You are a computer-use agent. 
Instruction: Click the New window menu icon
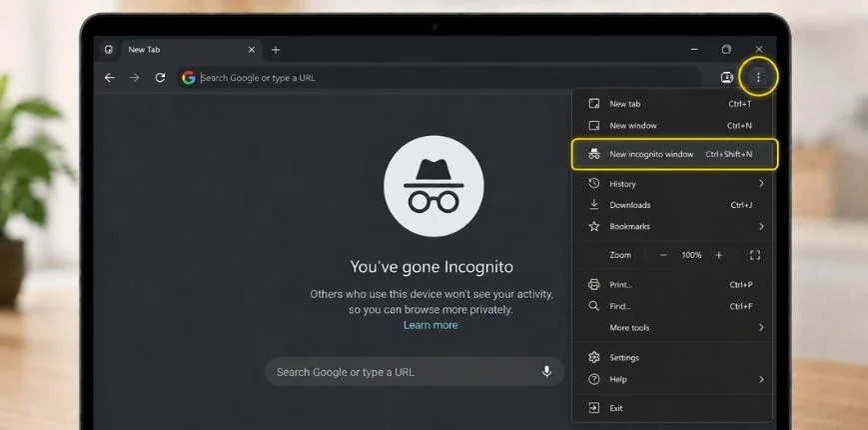click(594, 126)
